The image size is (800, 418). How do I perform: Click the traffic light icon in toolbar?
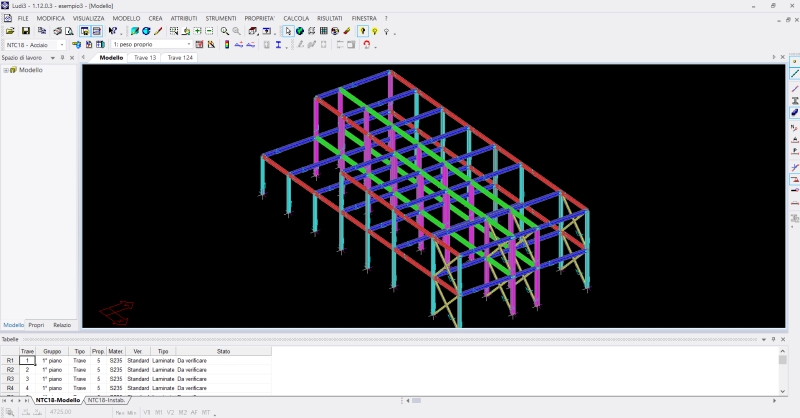[x=226, y=45]
